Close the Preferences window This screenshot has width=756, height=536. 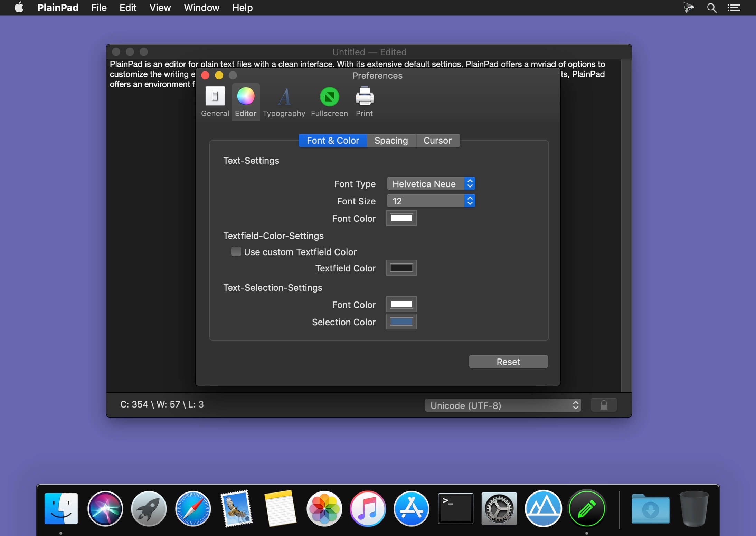(x=205, y=75)
